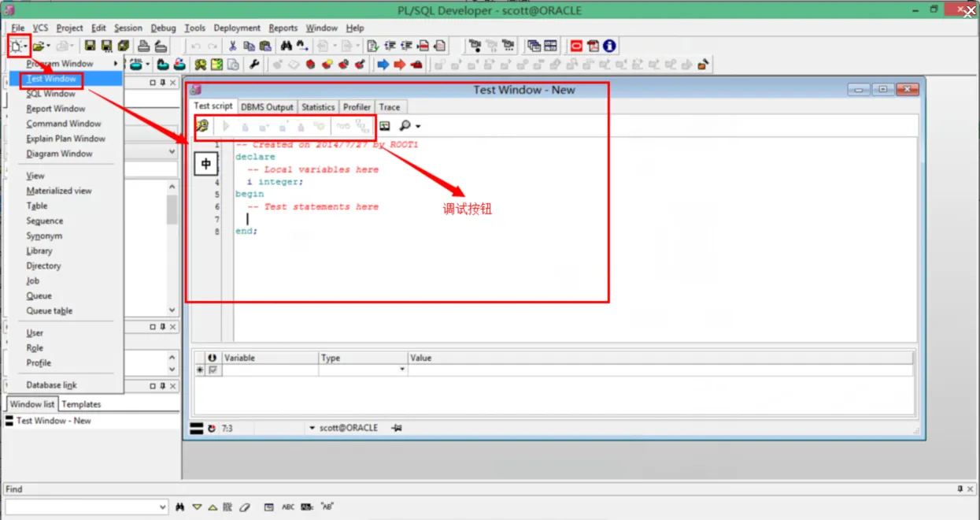The width and height of the screenshot is (980, 520).
Task: Click the Cut scissors icon
Action: tap(233, 46)
